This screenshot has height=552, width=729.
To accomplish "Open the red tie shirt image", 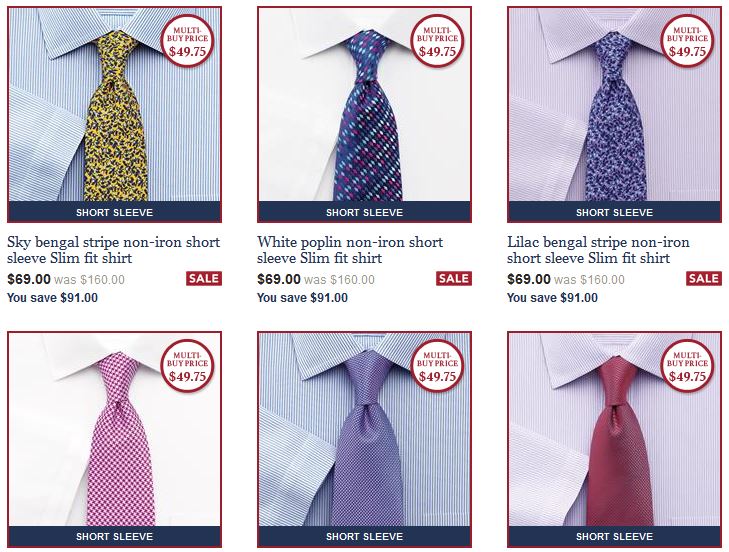I will click(x=614, y=439).
